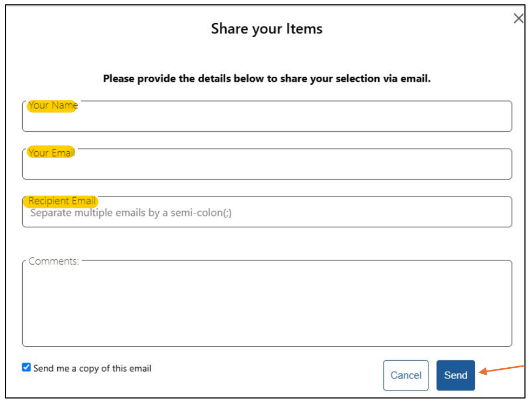
Task: Click the Recipient Email input field
Action: click(x=267, y=212)
